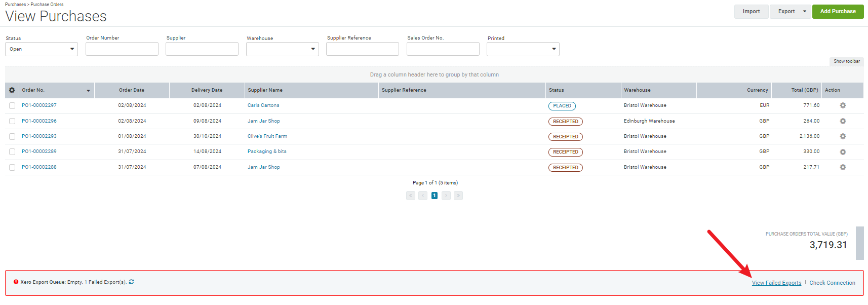Tick checkbox for order PO1-00002288
Viewport: 868px width, 305px height.
(x=12, y=167)
